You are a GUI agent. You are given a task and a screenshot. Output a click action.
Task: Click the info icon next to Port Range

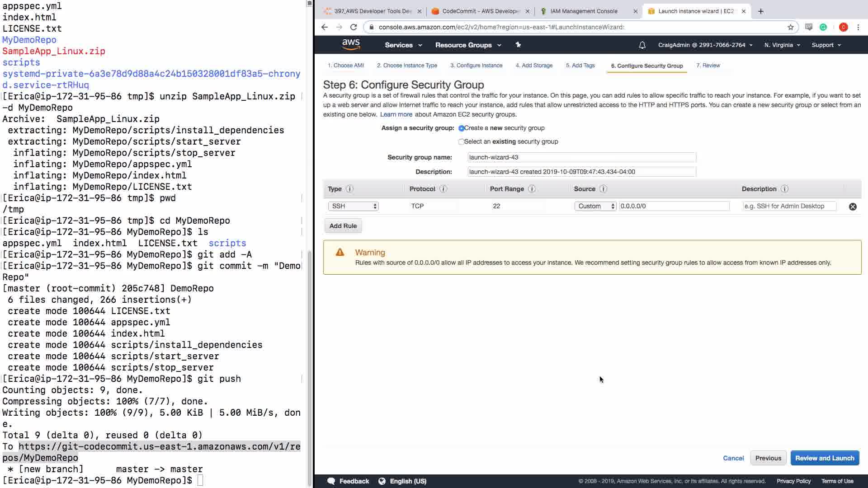tap(532, 189)
